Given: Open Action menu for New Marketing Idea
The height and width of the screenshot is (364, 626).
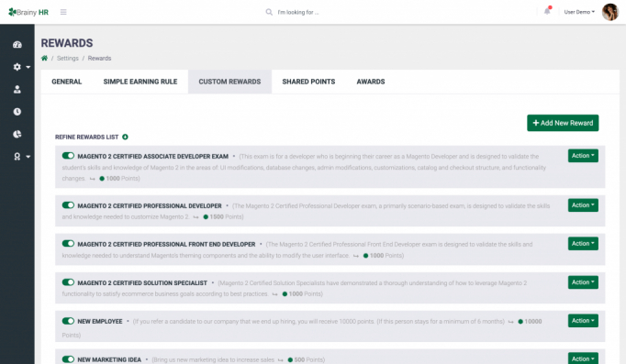Looking at the screenshot, I should click(x=583, y=358).
